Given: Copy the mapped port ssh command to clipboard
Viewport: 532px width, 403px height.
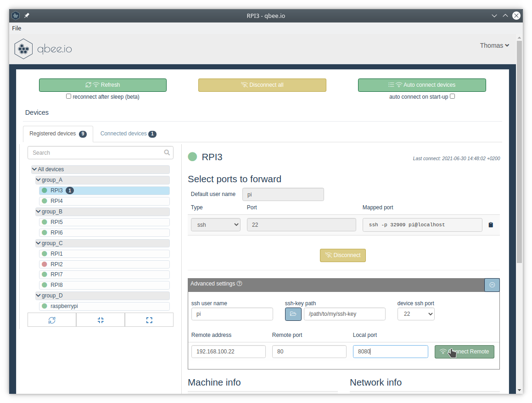Looking at the screenshot, I should (491, 224).
